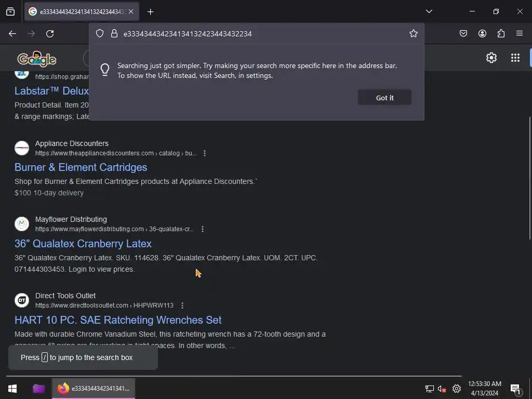This screenshot has height=399, width=532.
Task: Open the Extensions puzzle icon
Action: (501, 33)
